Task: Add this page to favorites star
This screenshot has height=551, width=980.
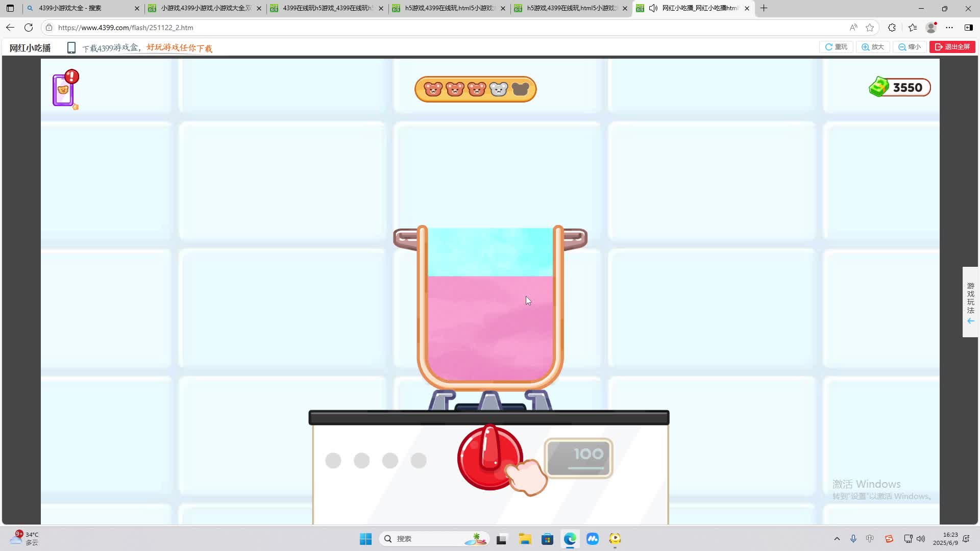Action: 870,28
